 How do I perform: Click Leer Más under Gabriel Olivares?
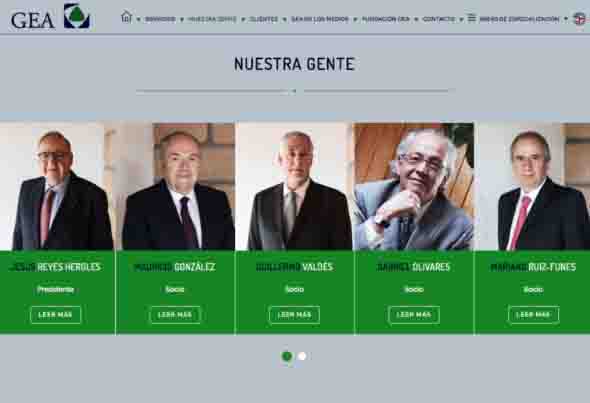click(414, 315)
